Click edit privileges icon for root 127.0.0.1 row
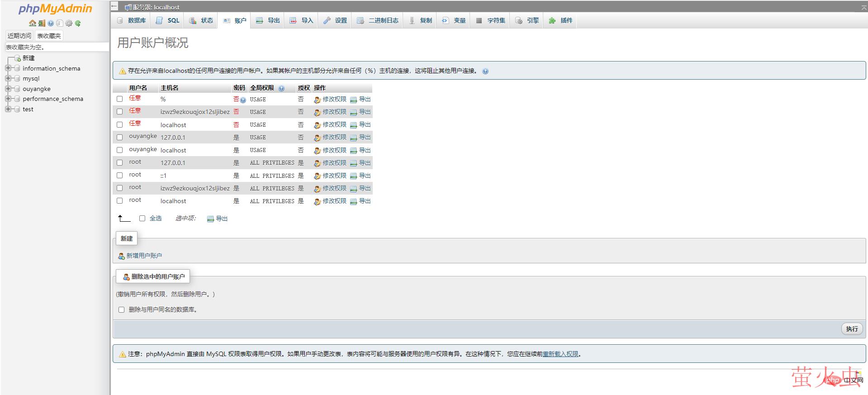This screenshot has width=868, height=395. (317, 163)
